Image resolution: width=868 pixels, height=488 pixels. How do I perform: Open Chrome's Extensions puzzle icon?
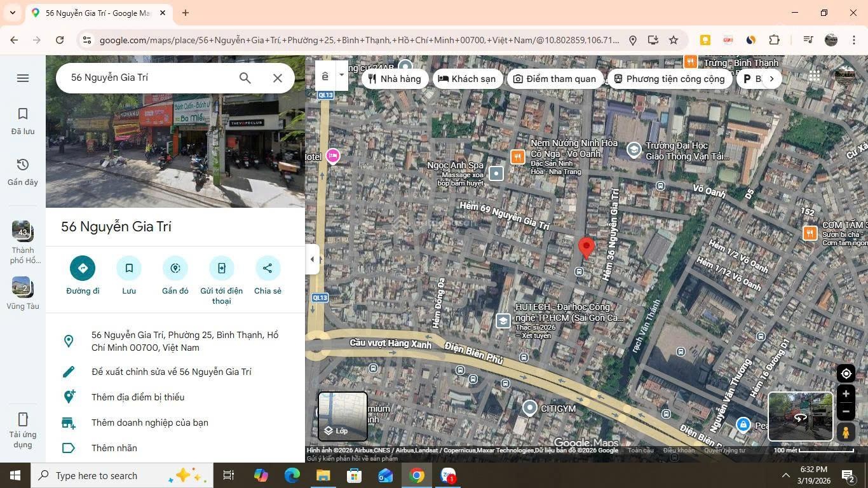pos(774,40)
